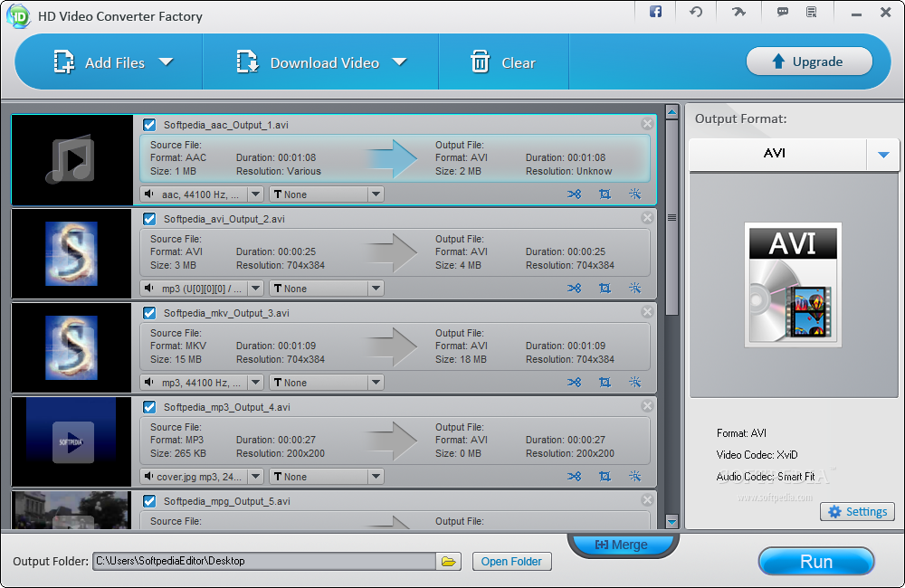Image resolution: width=905 pixels, height=588 pixels.
Task: Open effects for Softpedia_avi_Output_2.avi
Action: coord(635,288)
